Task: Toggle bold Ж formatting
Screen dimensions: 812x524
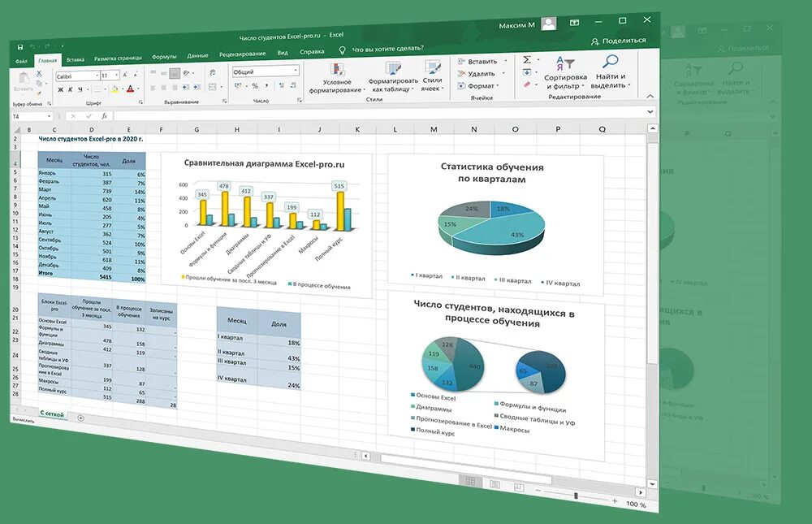Action: click(61, 90)
